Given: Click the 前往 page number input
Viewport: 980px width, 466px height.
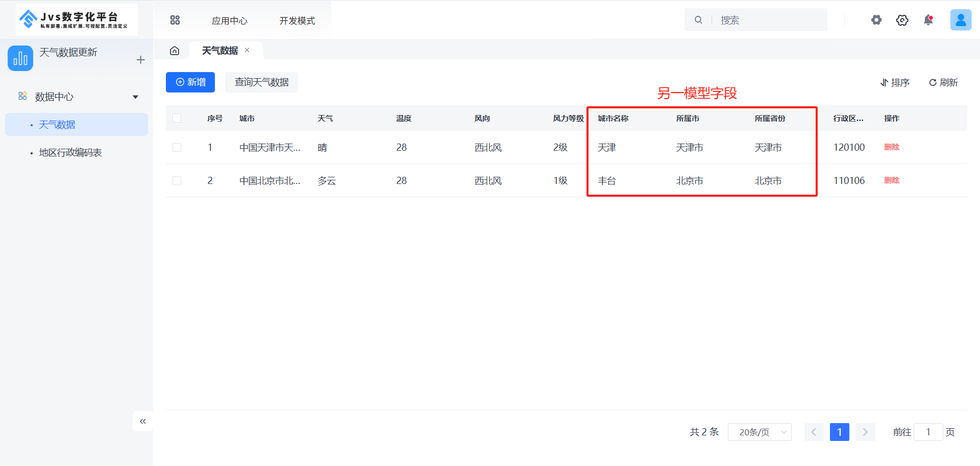Looking at the screenshot, I should coord(928,432).
